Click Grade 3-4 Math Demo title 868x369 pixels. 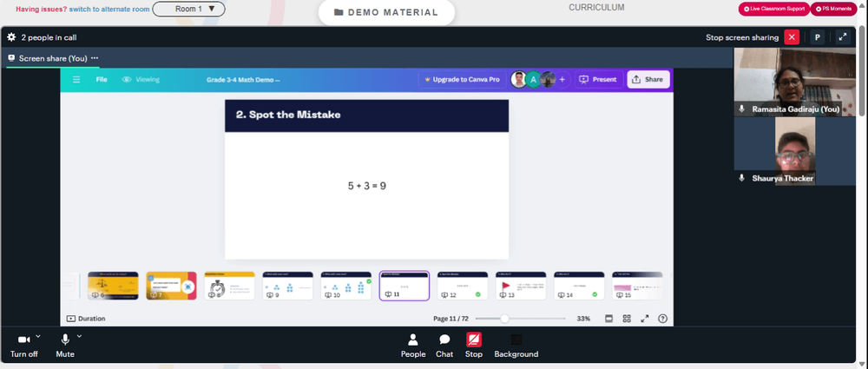coord(243,79)
